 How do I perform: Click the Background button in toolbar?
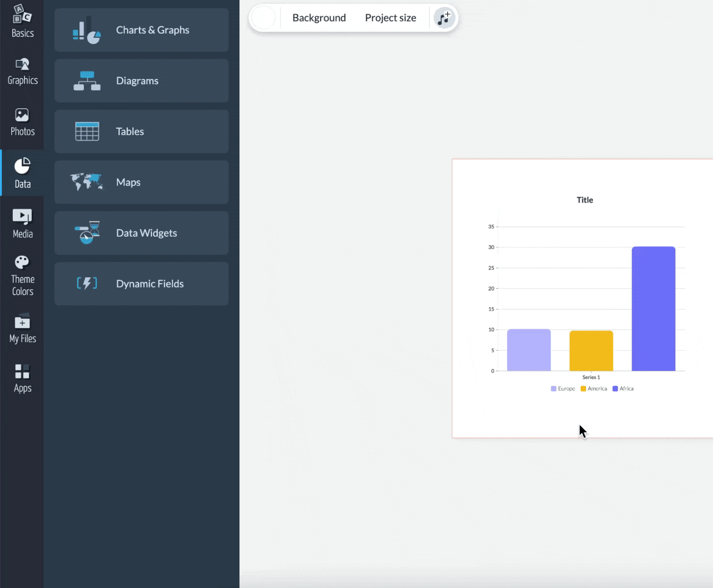click(x=319, y=18)
